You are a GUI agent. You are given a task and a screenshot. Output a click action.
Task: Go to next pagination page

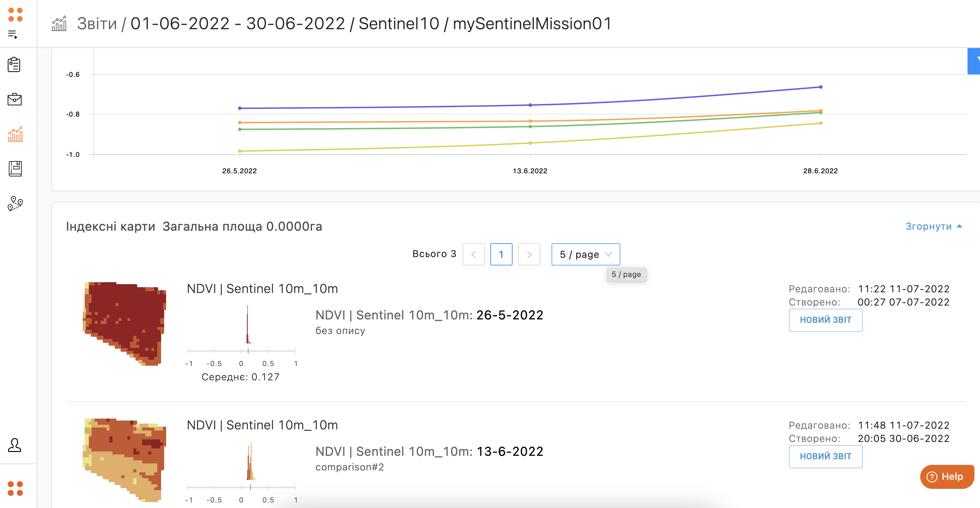pyautogui.click(x=529, y=254)
